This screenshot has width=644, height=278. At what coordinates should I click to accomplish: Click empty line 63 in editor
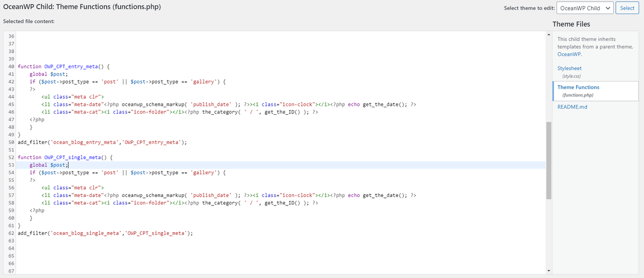coord(282,241)
